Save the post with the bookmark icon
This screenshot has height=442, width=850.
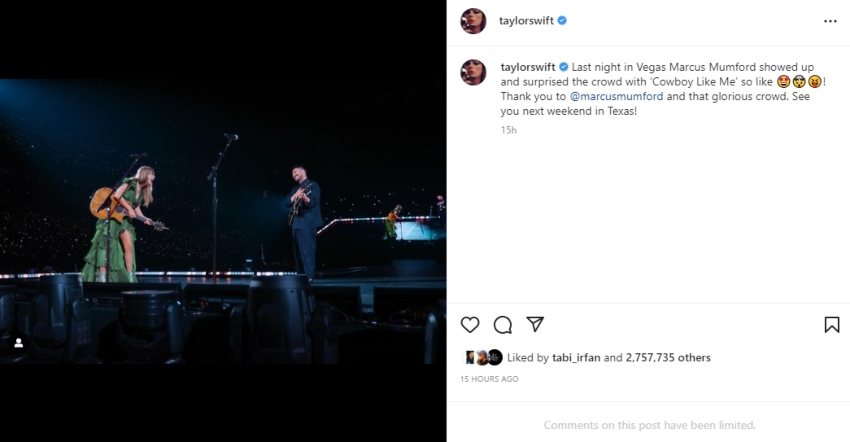coord(831,324)
